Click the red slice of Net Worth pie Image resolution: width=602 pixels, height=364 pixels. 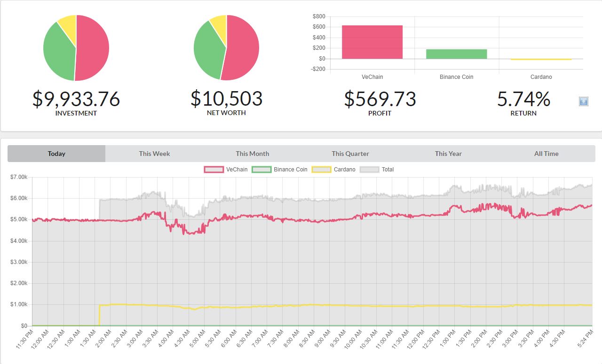tap(244, 48)
